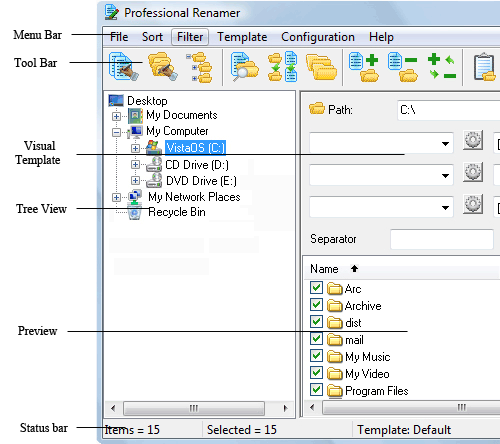
Task: Click the rename files toolbar icon
Action: (123, 66)
